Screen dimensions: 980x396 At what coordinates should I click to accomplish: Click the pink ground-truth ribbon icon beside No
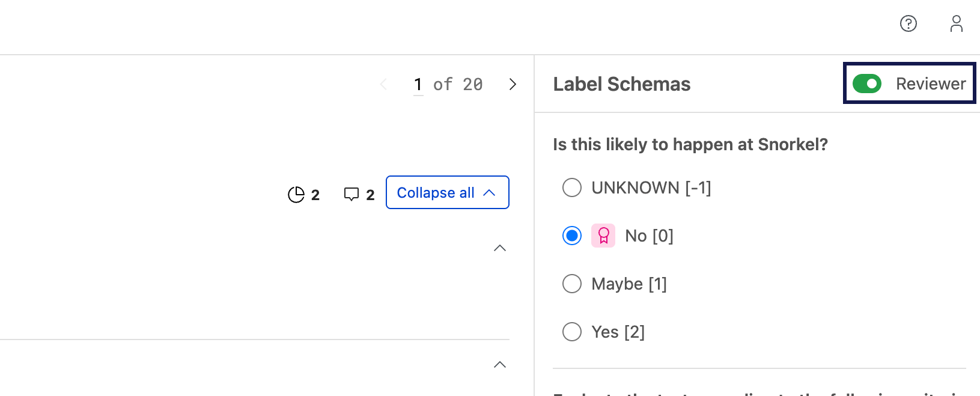pyautogui.click(x=603, y=236)
